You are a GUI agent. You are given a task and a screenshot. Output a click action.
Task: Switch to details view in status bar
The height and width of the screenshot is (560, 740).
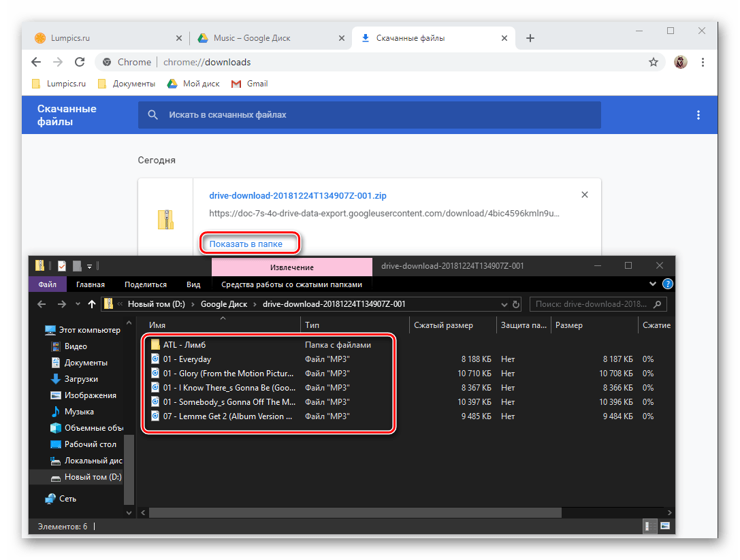pyautogui.click(x=651, y=526)
